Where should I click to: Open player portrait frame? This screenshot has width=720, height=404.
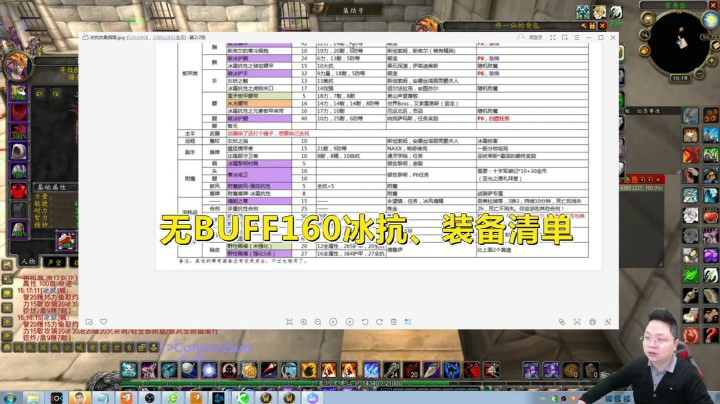click(17, 67)
